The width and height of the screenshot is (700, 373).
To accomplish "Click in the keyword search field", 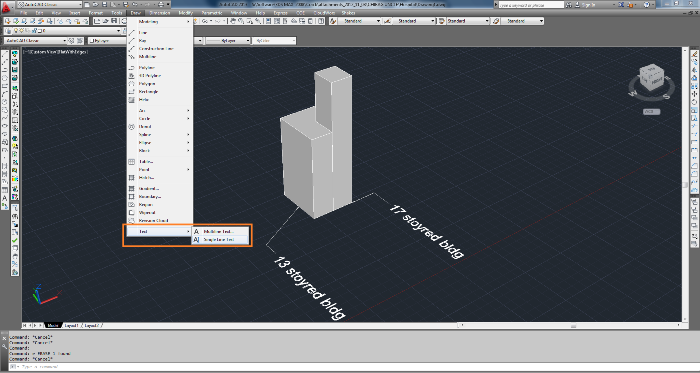I will click(x=531, y=4).
